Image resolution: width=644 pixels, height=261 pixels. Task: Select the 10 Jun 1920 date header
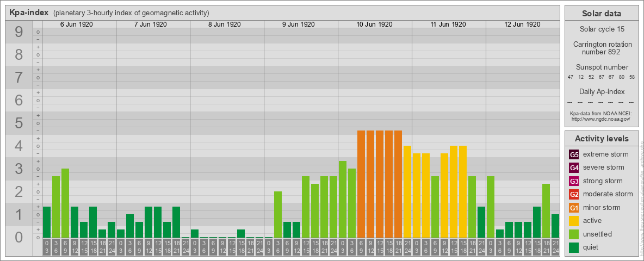[x=374, y=24]
